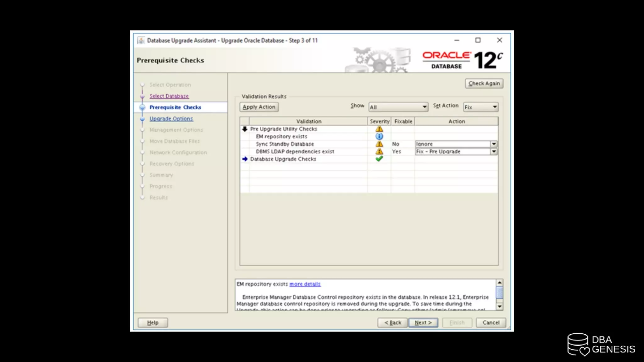
Task: Click the Check Again button
Action: [484, 83]
